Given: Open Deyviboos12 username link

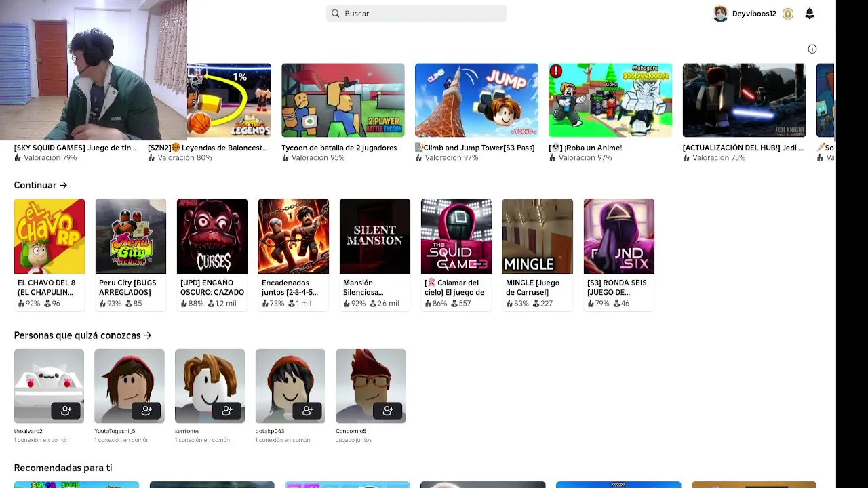Looking at the screenshot, I should [x=754, y=14].
